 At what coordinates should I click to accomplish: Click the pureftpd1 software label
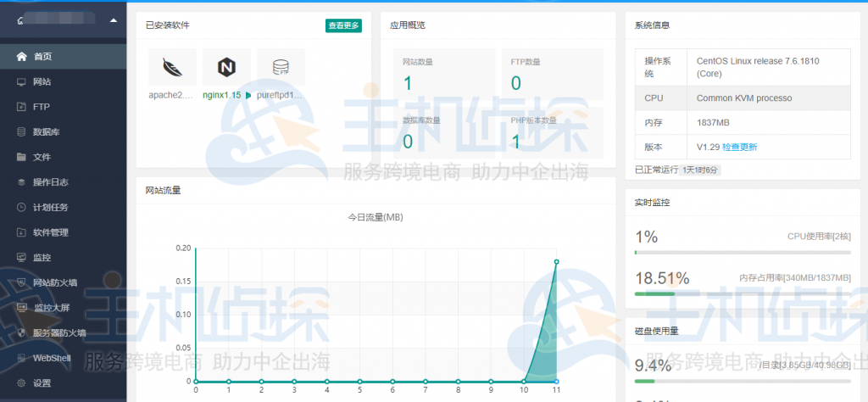tap(280, 95)
